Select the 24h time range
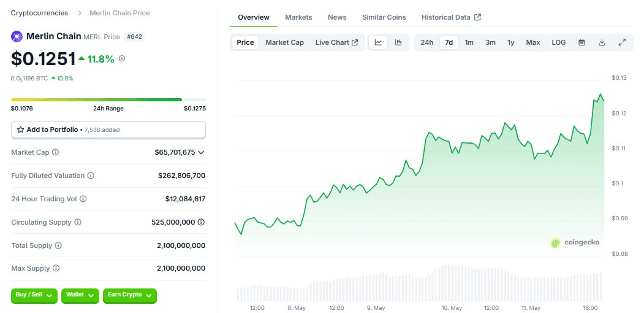This screenshot has width=644, height=313. [x=426, y=42]
